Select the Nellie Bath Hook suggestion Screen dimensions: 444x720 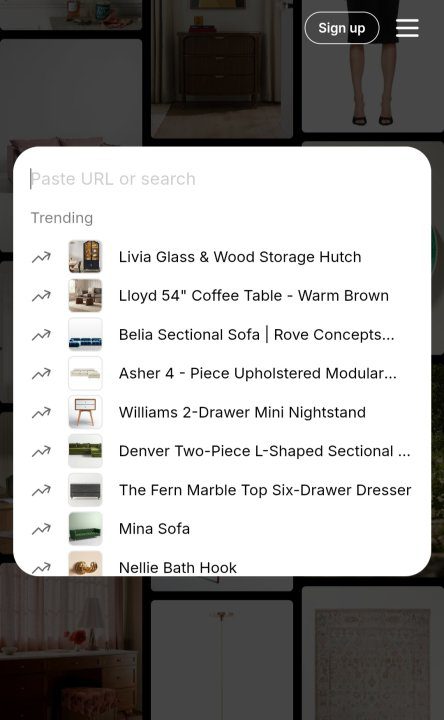click(178, 568)
